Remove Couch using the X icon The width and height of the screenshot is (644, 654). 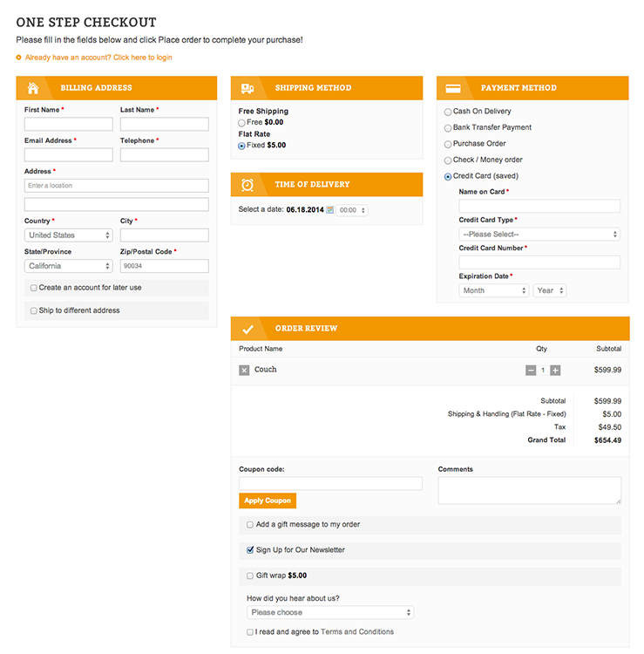click(x=244, y=370)
